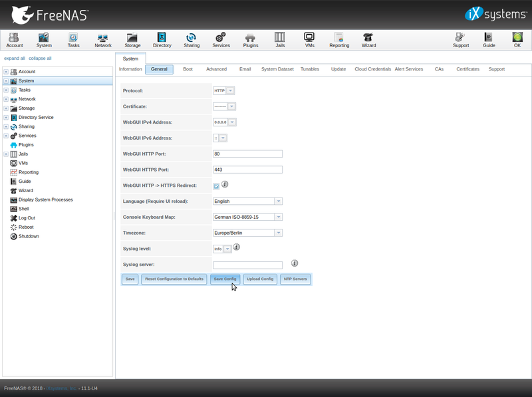Click info icon beside HTTPS Redirect
The width and height of the screenshot is (532, 397).
(x=225, y=184)
